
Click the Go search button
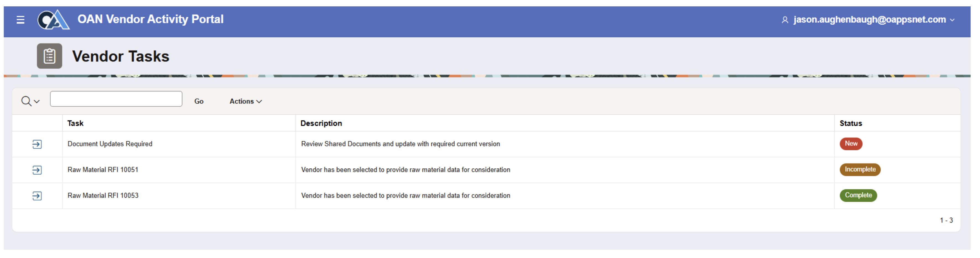coord(199,101)
